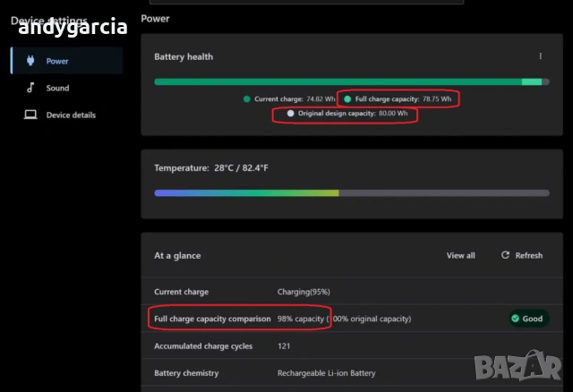
Task: Select the Current charge 74.82 Wh legend
Action: pyautogui.click(x=289, y=99)
